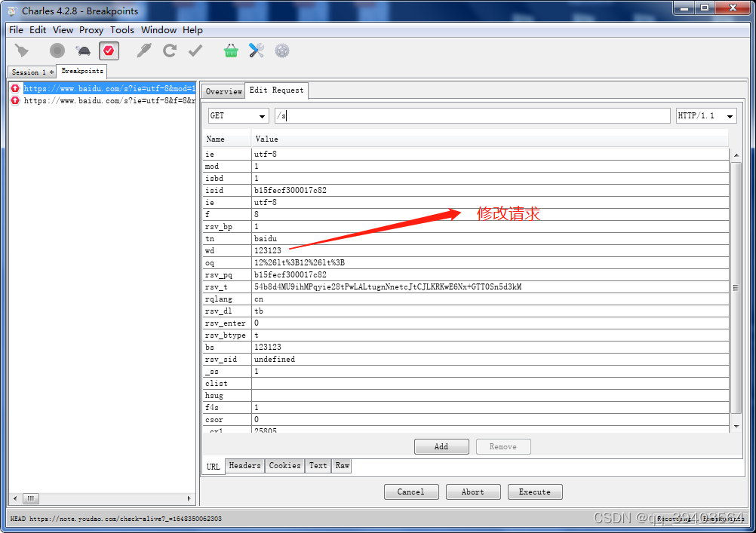Open the Edit menu
This screenshot has width=756, height=533.
pyautogui.click(x=38, y=30)
